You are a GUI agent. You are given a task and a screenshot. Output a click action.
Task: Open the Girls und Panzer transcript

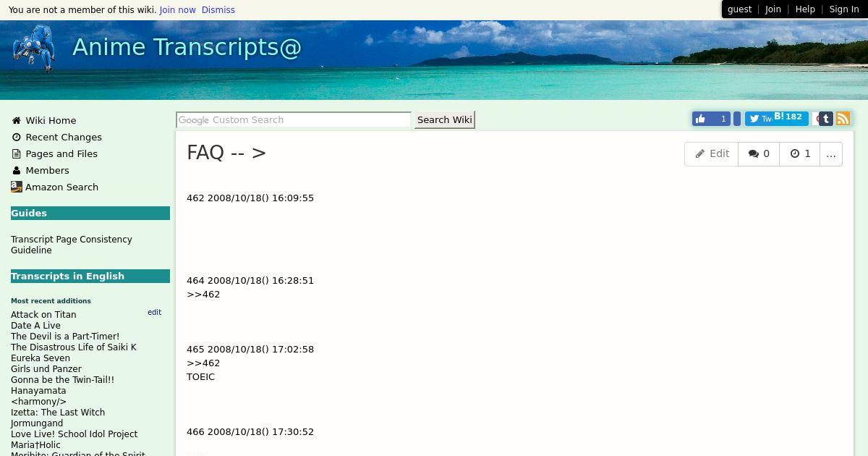coord(46,369)
